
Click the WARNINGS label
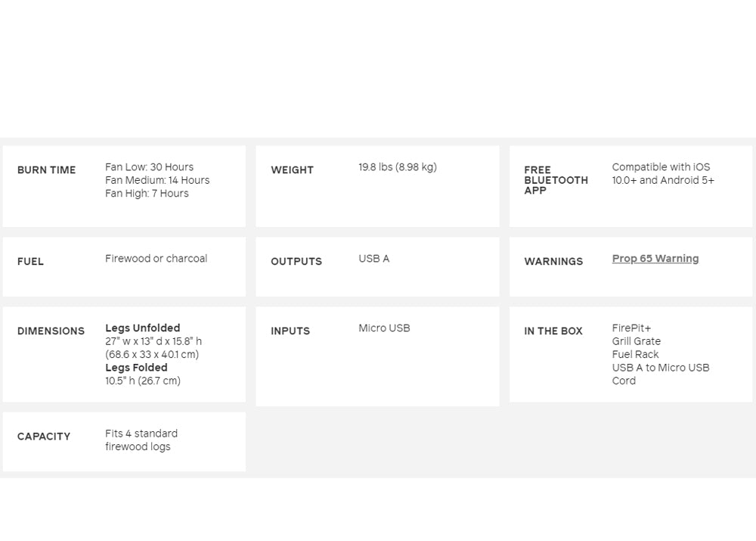click(x=553, y=262)
